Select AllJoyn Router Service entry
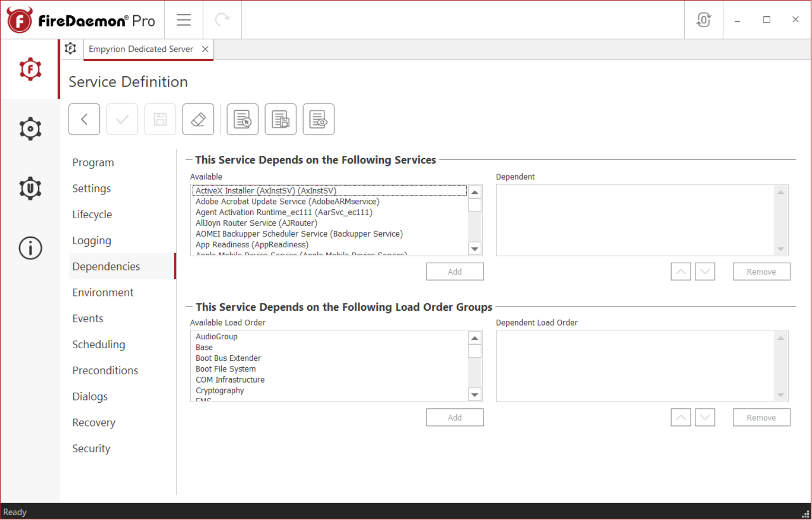812x520 pixels. click(x=329, y=223)
